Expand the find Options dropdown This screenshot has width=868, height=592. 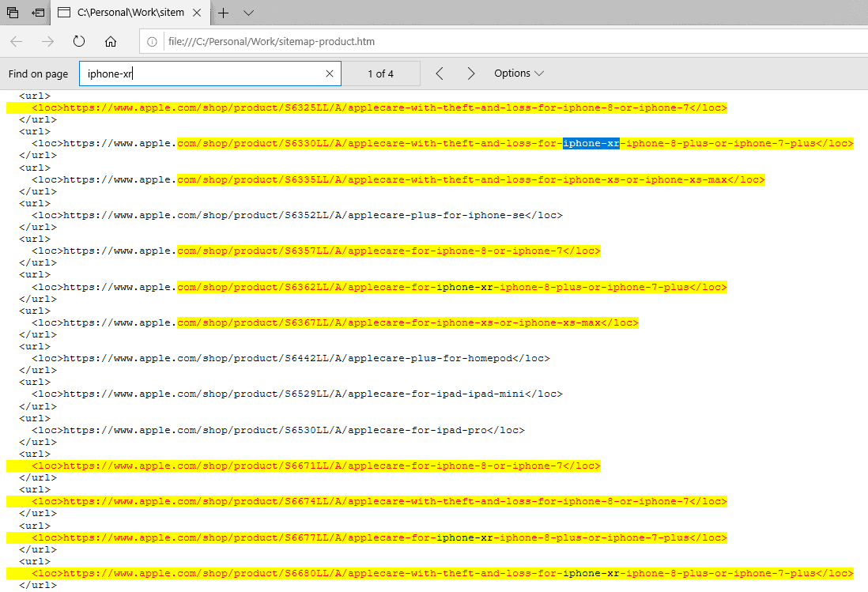519,73
